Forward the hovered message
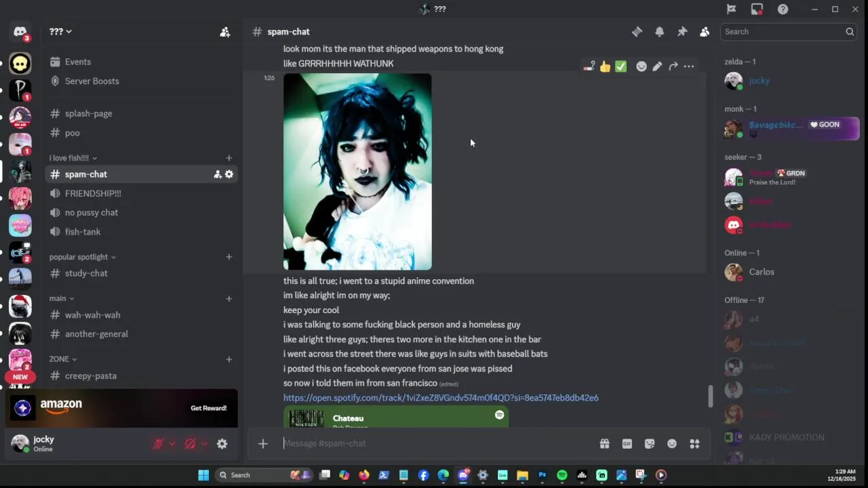Screen dimensions: 868x488 pos(673,66)
